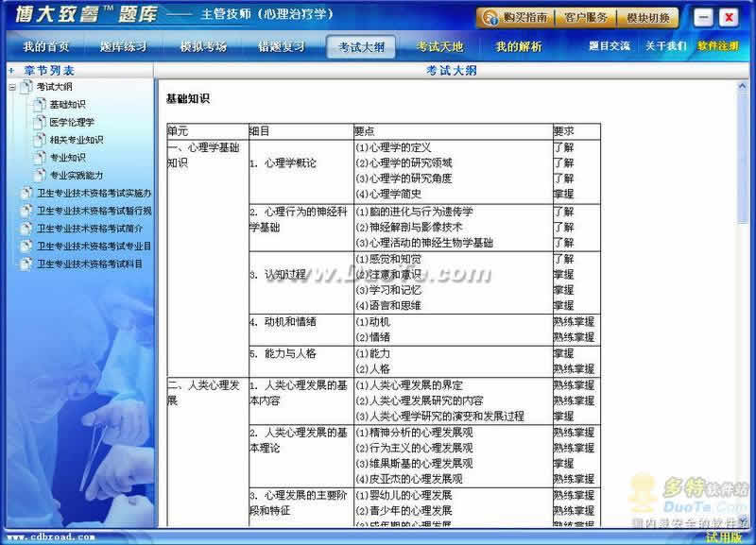
Task: Click the 考试大纲 content panel title
Action: (452, 70)
